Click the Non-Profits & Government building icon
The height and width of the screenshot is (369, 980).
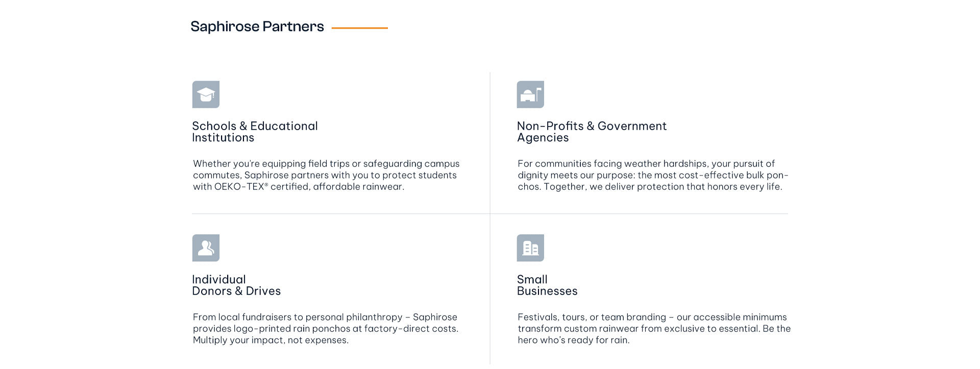click(x=530, y=94)
